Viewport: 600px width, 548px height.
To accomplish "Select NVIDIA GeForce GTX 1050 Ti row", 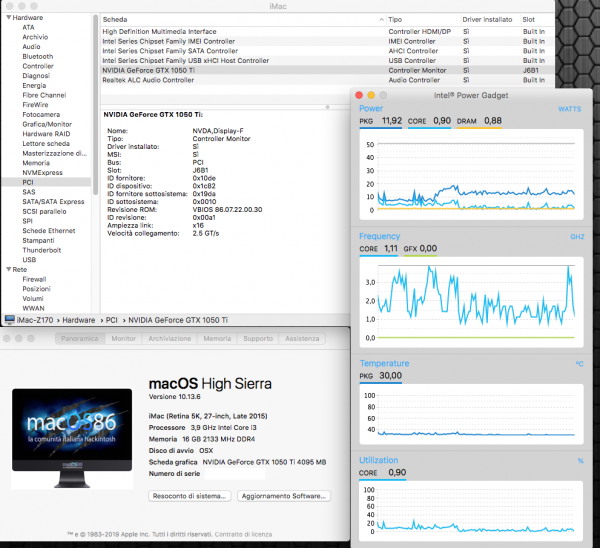I will [x=327, y=70].
